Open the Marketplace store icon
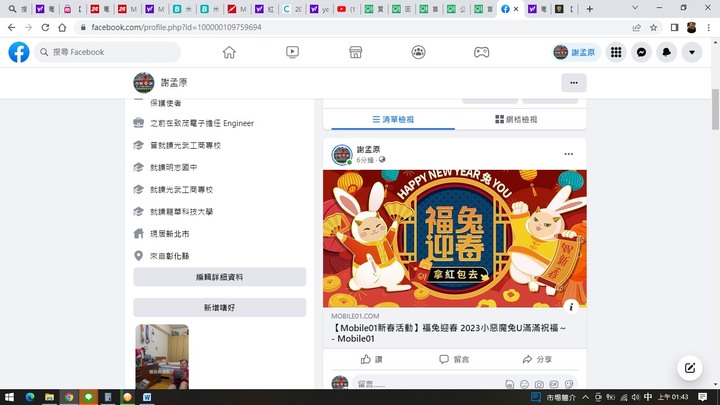This screenshot has width=720, height=405. point(355,52)
